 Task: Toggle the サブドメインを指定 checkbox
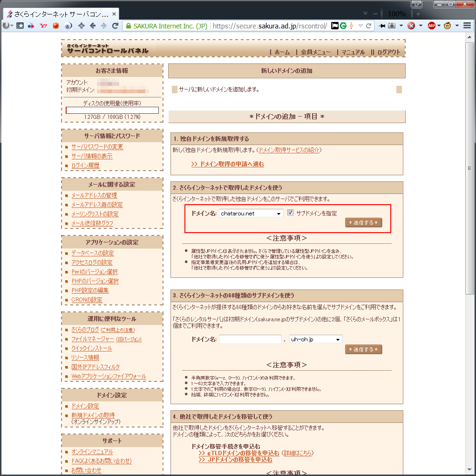coord(290,213)
